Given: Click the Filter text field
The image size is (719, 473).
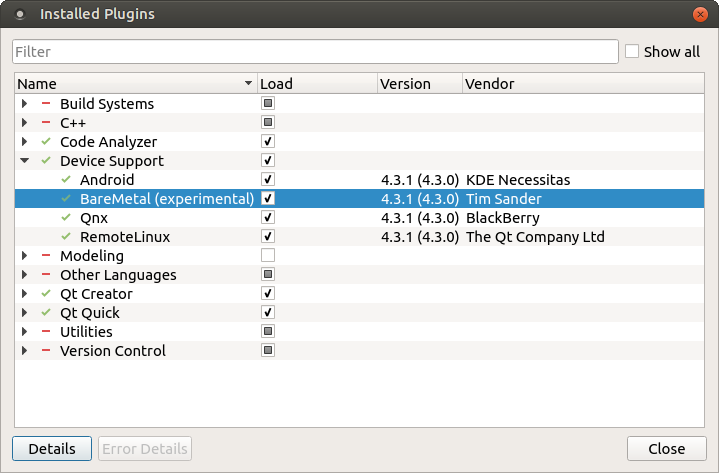Looking at the screenshot, I should click(x=315, y=52).
